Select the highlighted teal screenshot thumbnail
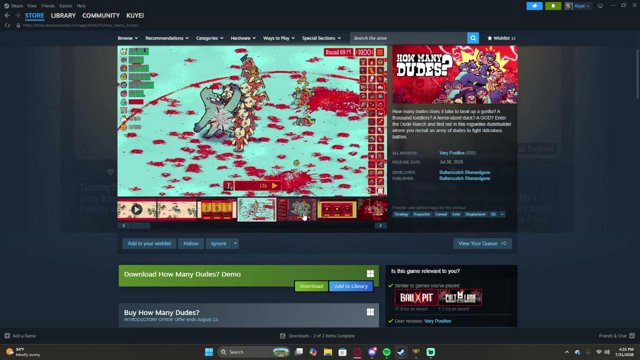The width and height of the screenshot is (640, 360). click(x=257, y=210)
